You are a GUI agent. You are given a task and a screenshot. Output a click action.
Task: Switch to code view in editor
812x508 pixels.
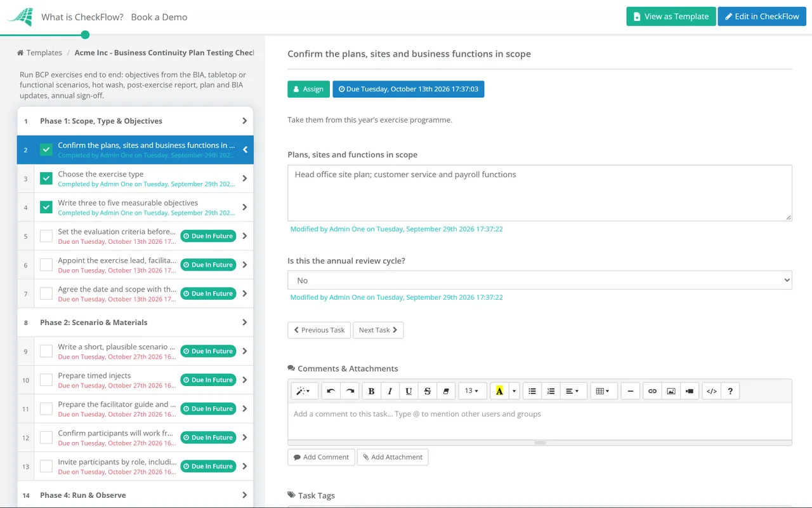click(712, 391)
